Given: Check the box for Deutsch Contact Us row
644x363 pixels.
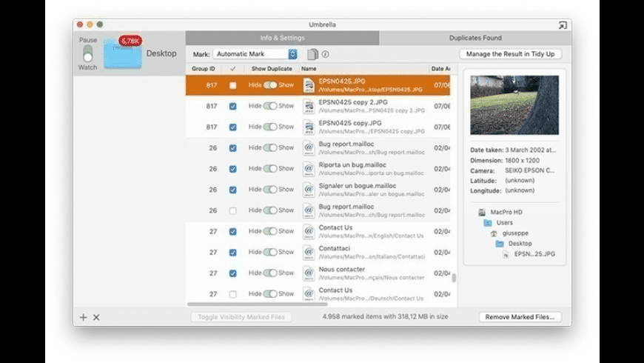Looking at the screenshot, I should pyautogui.click(x=232, y=294).
